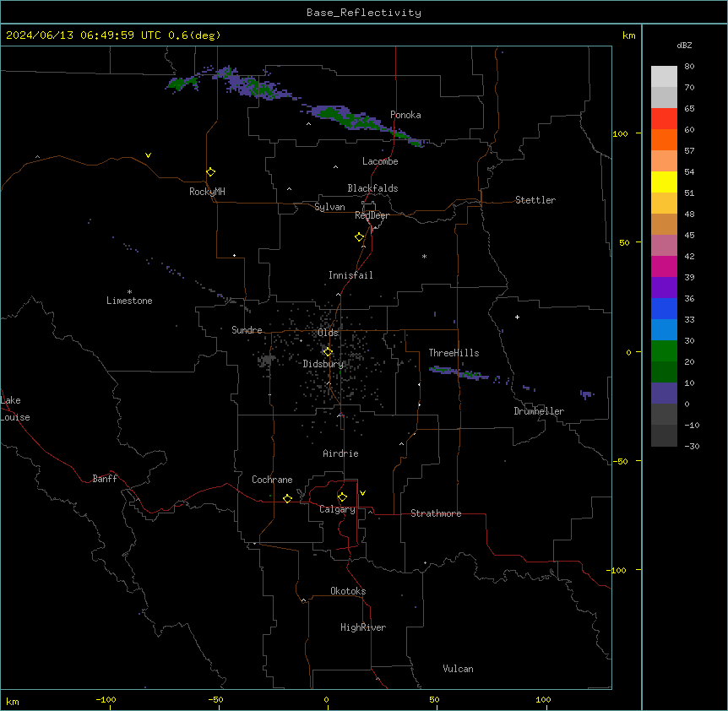Select the yellow diamond marker south of RedDeer
This screenshot has width=728, height=711.
[359, 237]
